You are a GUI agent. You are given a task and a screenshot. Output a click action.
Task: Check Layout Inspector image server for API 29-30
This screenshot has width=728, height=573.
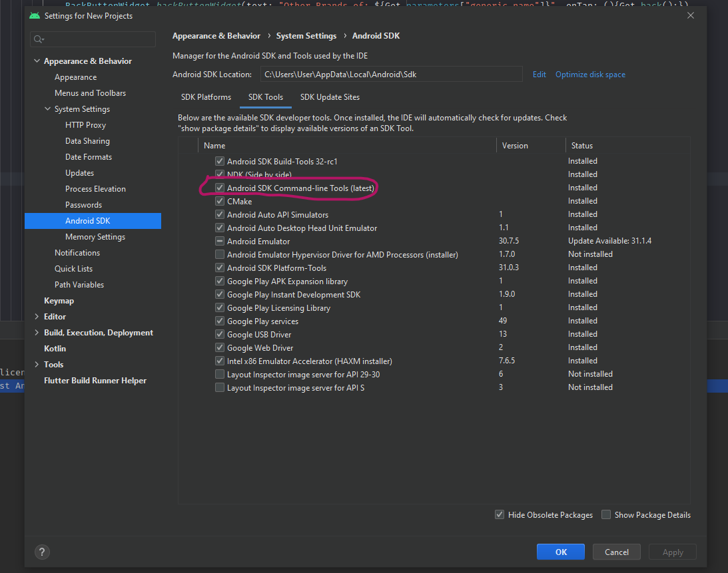point(220,374)
